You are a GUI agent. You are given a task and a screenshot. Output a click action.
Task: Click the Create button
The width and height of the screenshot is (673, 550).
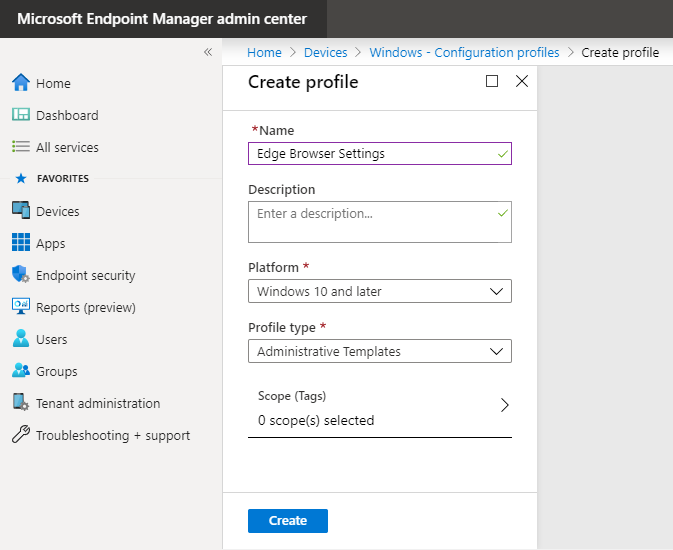coord(288,521)
